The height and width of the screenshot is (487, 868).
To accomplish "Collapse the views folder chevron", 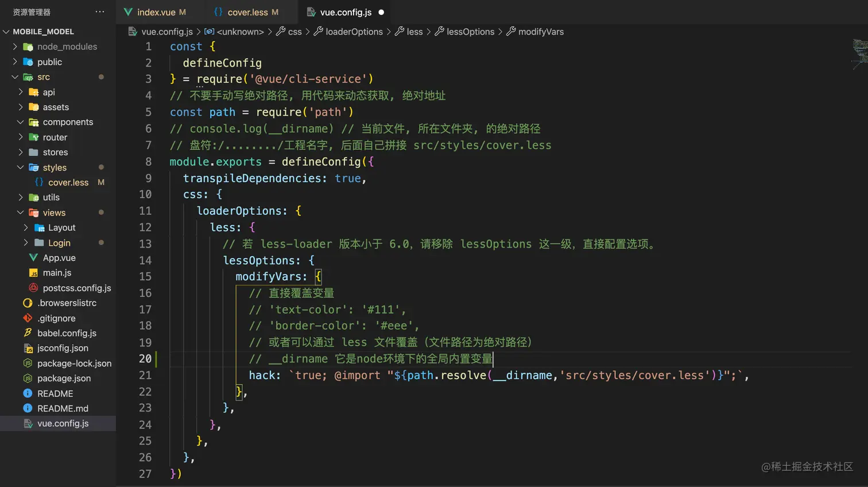I will click(x=21, y=212).
